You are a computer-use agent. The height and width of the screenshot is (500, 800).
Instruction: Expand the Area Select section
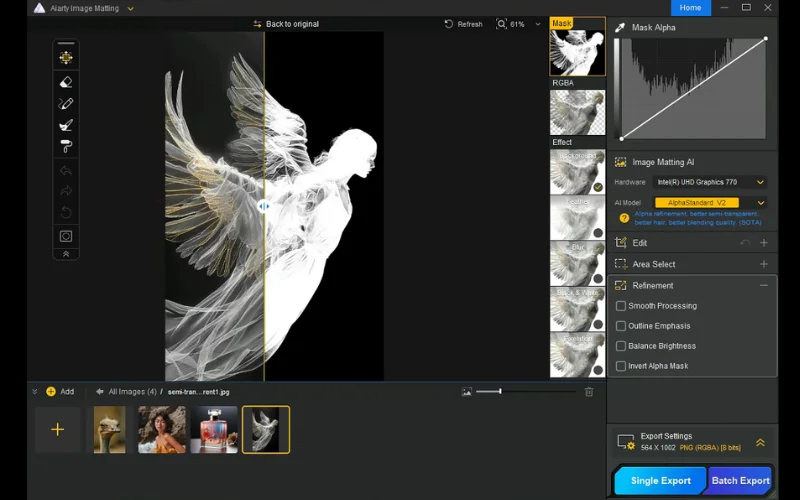[763, 264]
